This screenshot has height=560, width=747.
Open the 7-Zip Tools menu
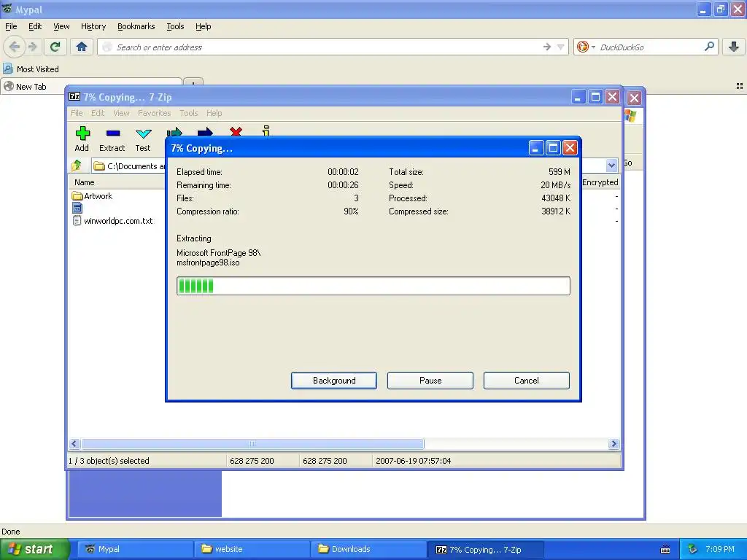189,113
